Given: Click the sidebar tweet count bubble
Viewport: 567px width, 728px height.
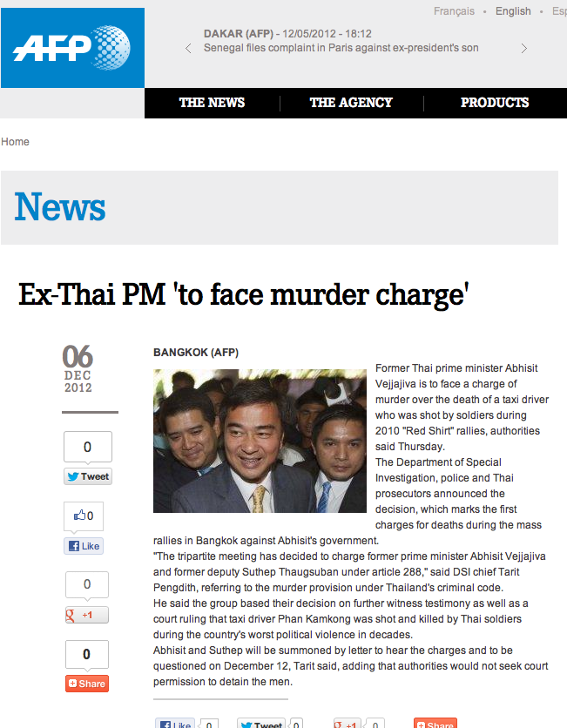Looking at the screenshot, I should point(88,447).
